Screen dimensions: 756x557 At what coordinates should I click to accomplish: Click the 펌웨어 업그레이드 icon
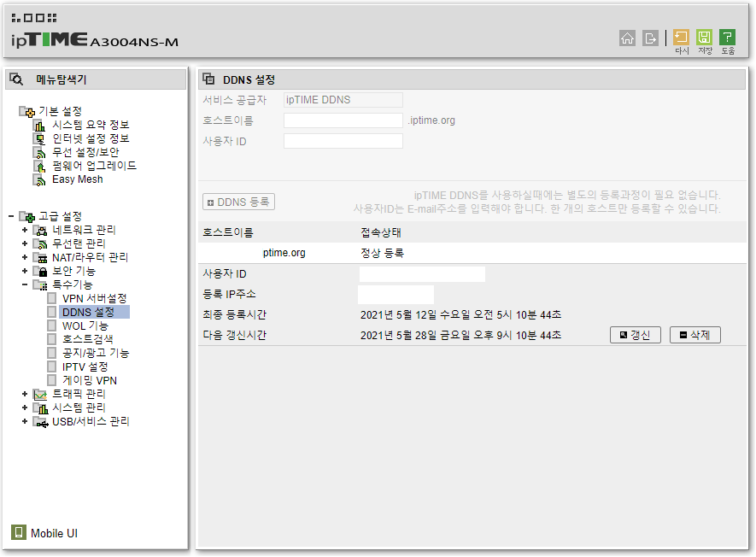point(39,167)
